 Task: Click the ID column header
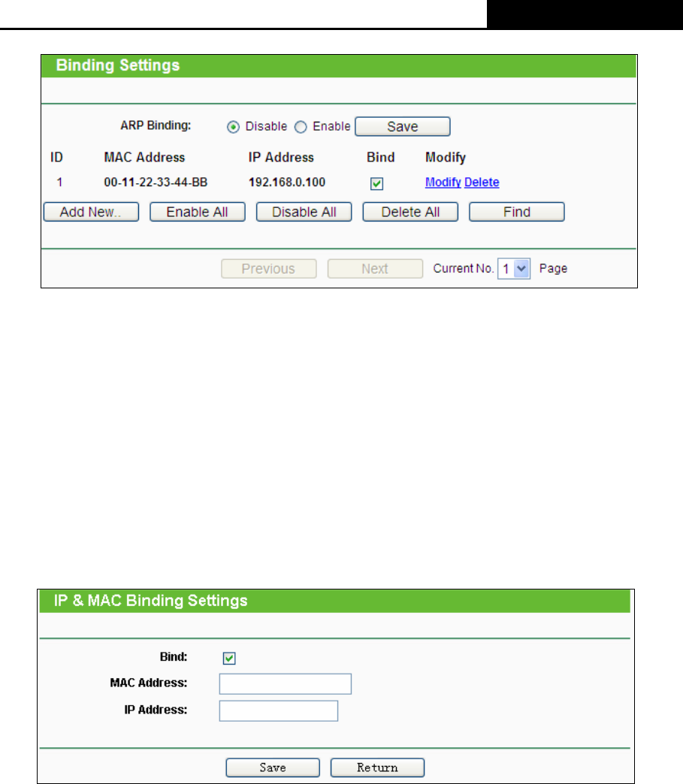pyautogui.click(x=56, y=158)
